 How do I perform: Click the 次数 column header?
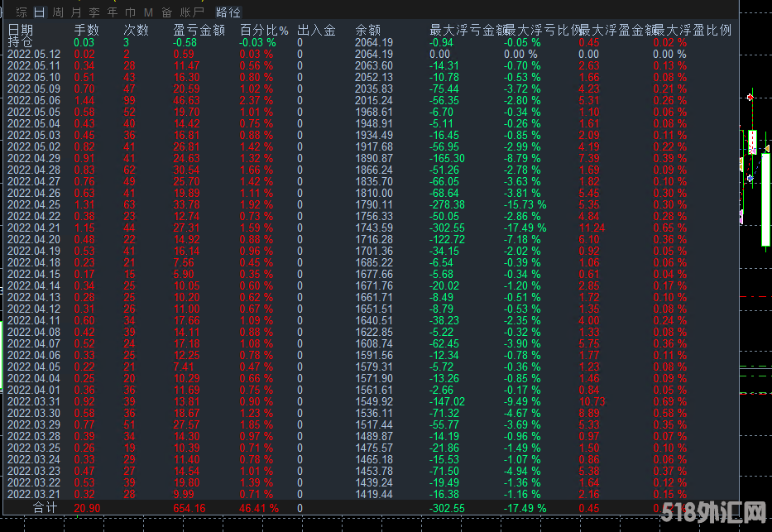(x=137, y=31)
